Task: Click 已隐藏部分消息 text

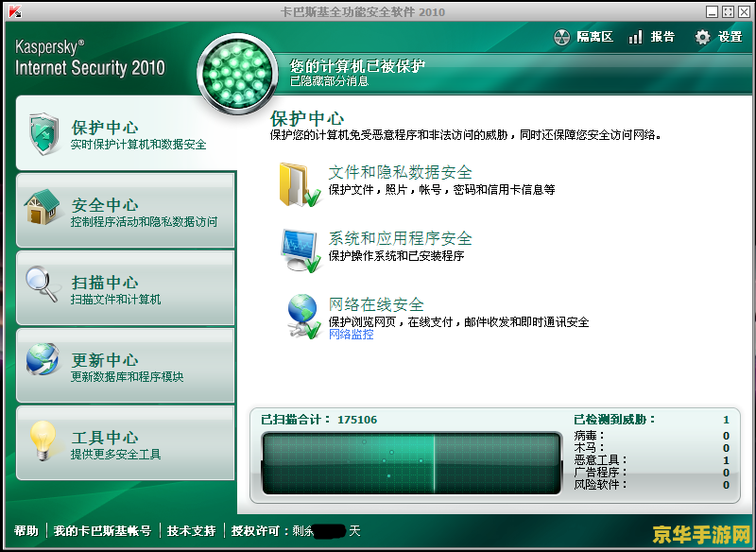Action: point(329,81)
